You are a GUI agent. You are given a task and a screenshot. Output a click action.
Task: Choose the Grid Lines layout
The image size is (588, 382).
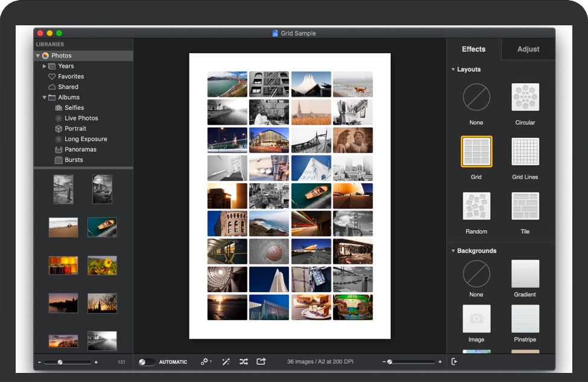tap(525, 151)
